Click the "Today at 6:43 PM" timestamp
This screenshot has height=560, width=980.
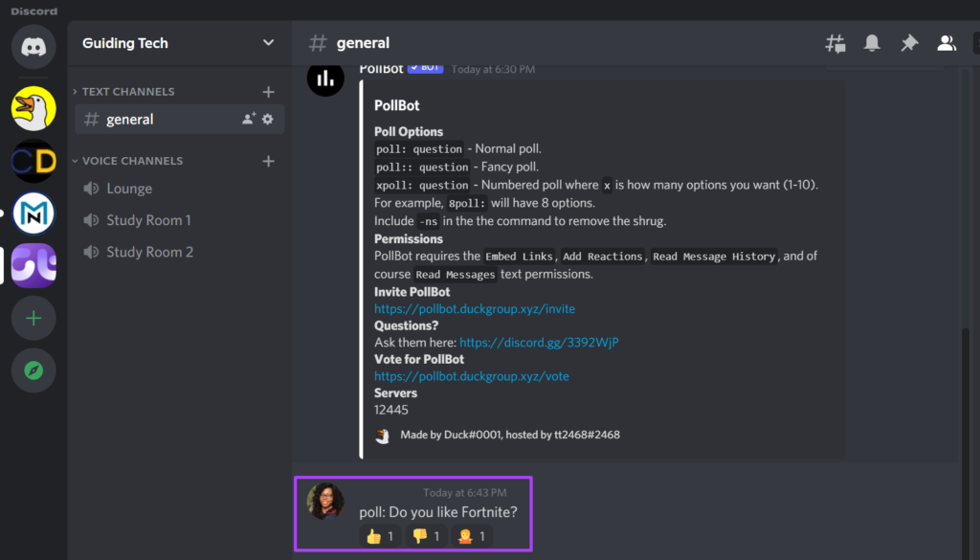pos(465,493)
